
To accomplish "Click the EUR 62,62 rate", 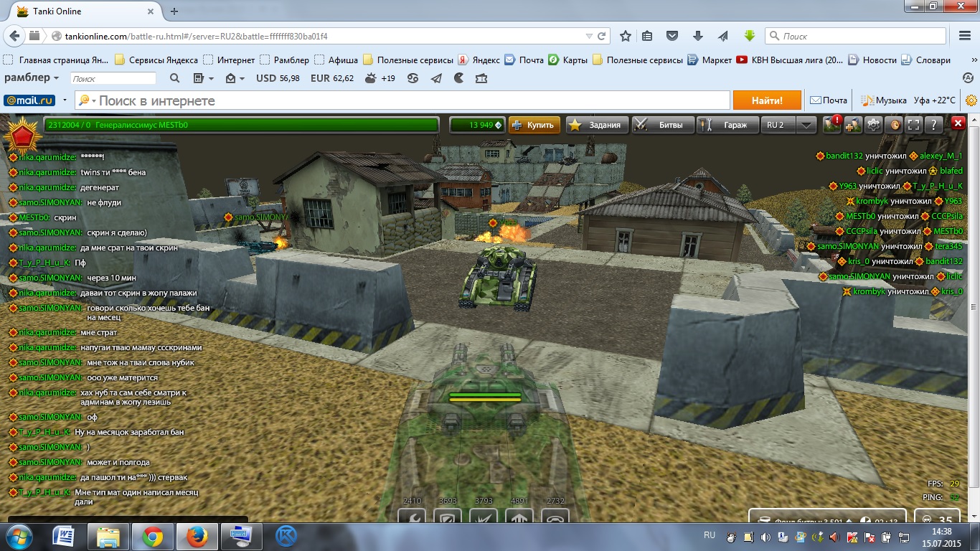I will pyautogui.click(x=332, y=78).
